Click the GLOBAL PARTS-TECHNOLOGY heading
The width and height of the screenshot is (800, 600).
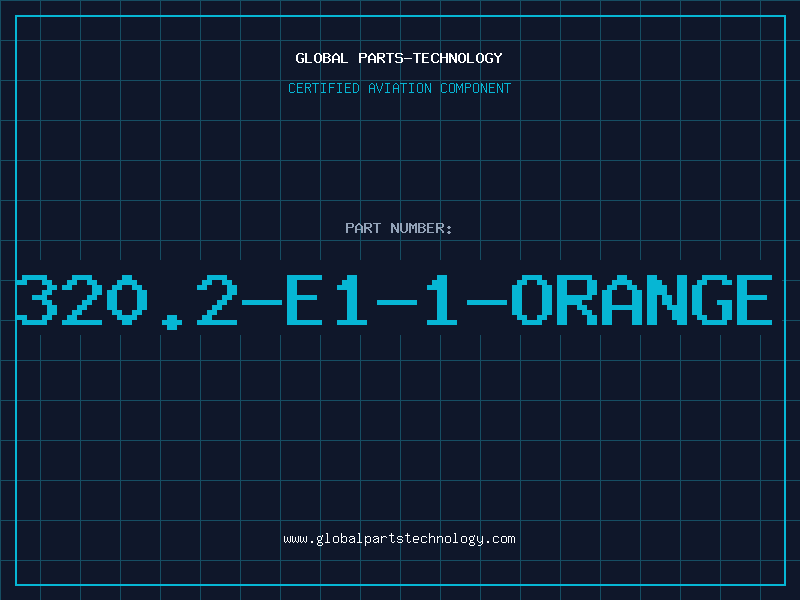tap(399, 58)
